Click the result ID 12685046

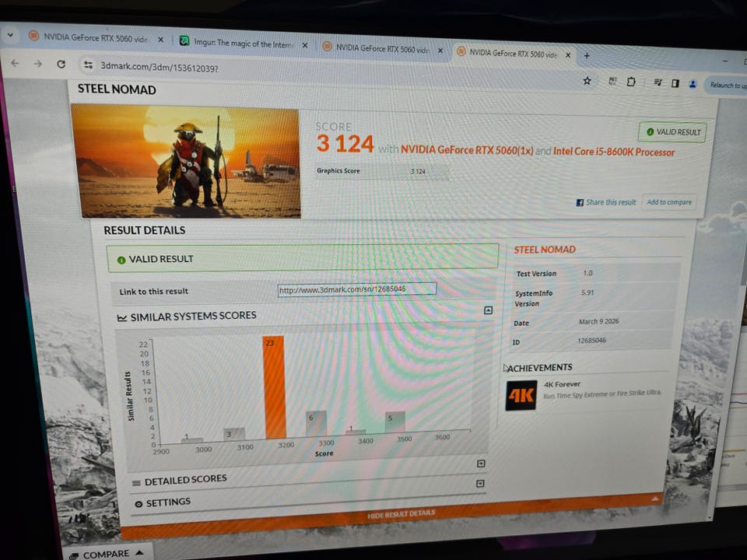(591, 341)
